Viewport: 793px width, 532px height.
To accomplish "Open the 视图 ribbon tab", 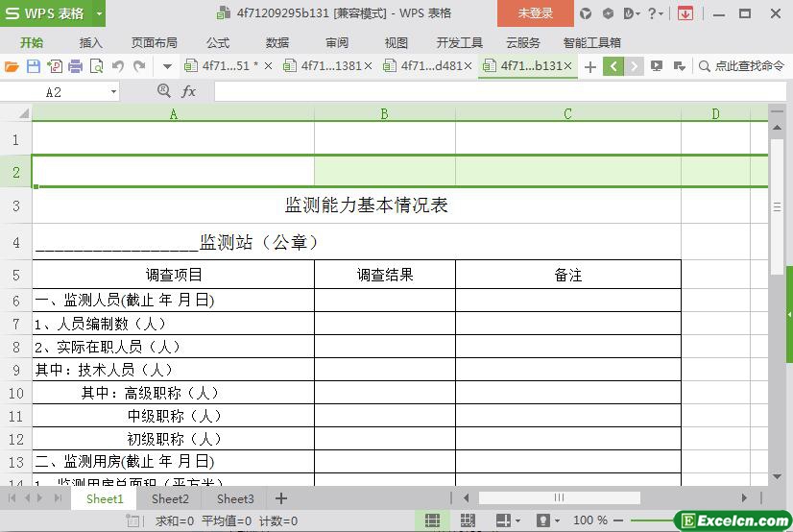I will point(396,42).
